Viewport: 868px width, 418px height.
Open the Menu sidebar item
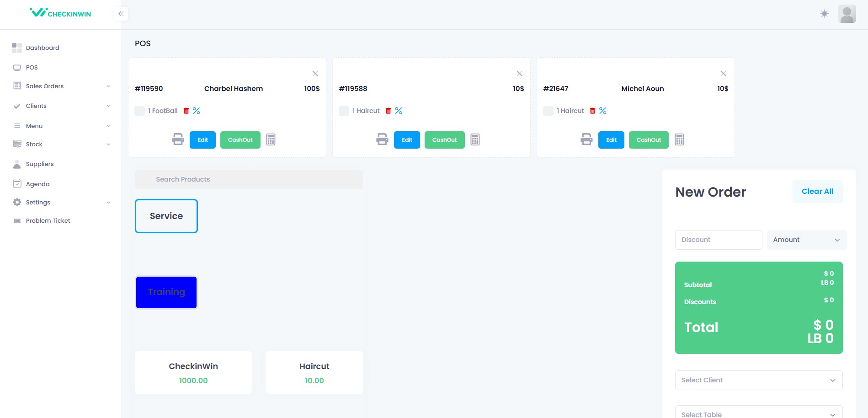(x=34, y=126)
